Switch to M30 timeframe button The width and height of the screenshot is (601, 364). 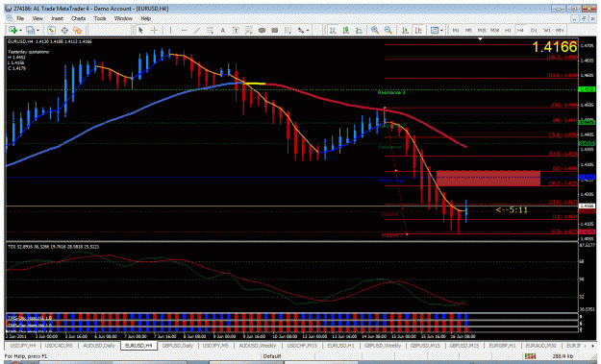tap(494, 30)
